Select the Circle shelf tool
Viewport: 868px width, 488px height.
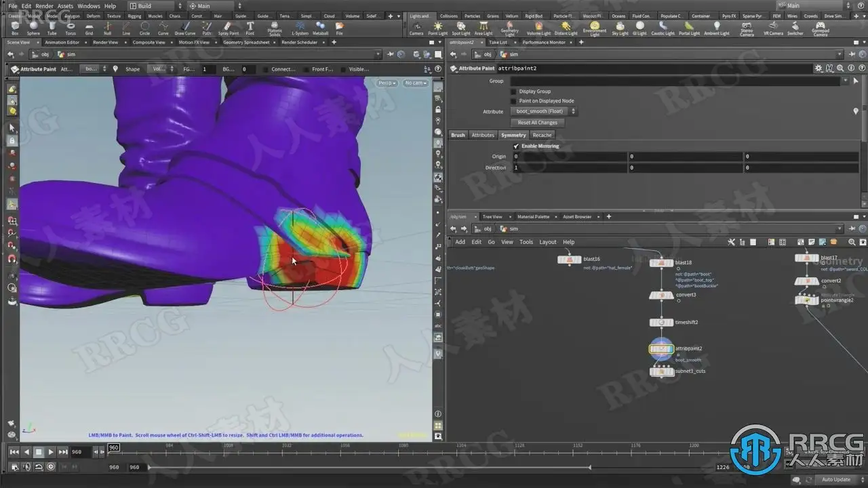coord(144,28)
